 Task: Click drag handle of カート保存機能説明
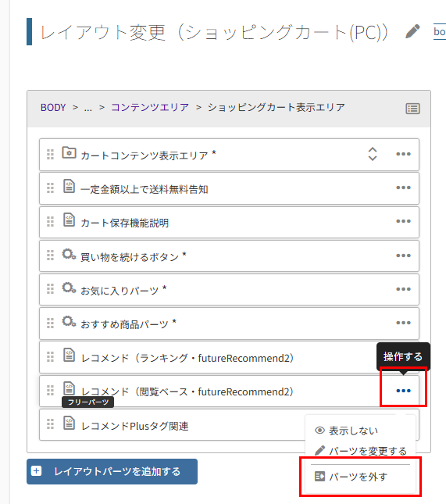[51, 221]
